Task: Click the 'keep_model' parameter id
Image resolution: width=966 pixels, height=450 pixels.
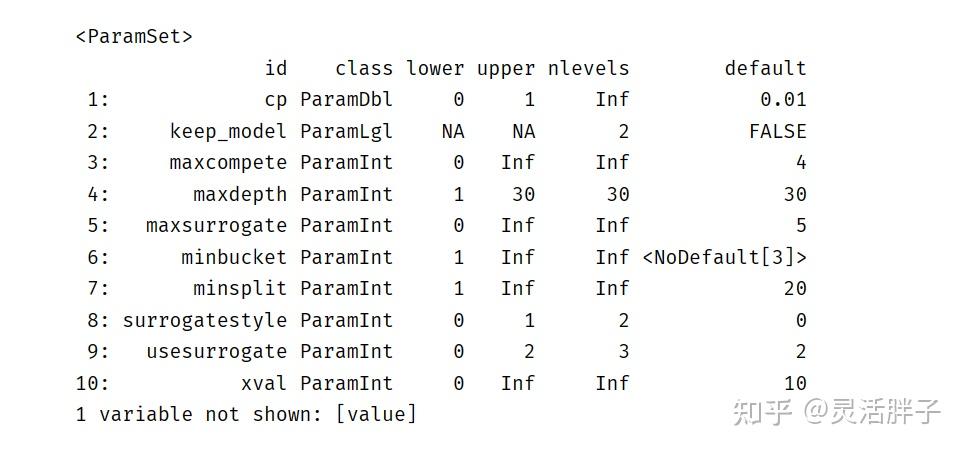Action: [229, 131]
